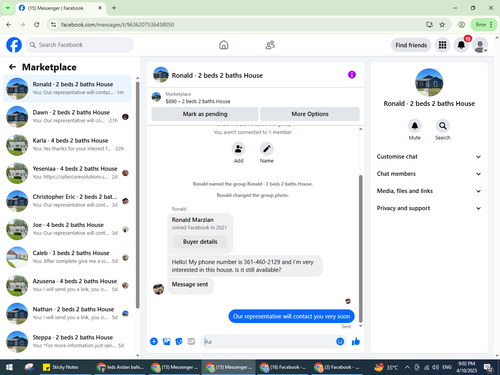The height and width of the screenshot is (375, 500).
Task: Reload the page in browser
Action: [37, 24]
